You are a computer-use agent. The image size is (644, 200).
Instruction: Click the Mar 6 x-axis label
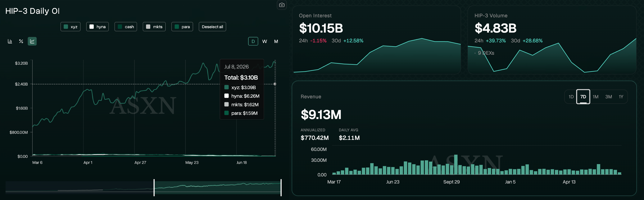(x=37, y=163)
